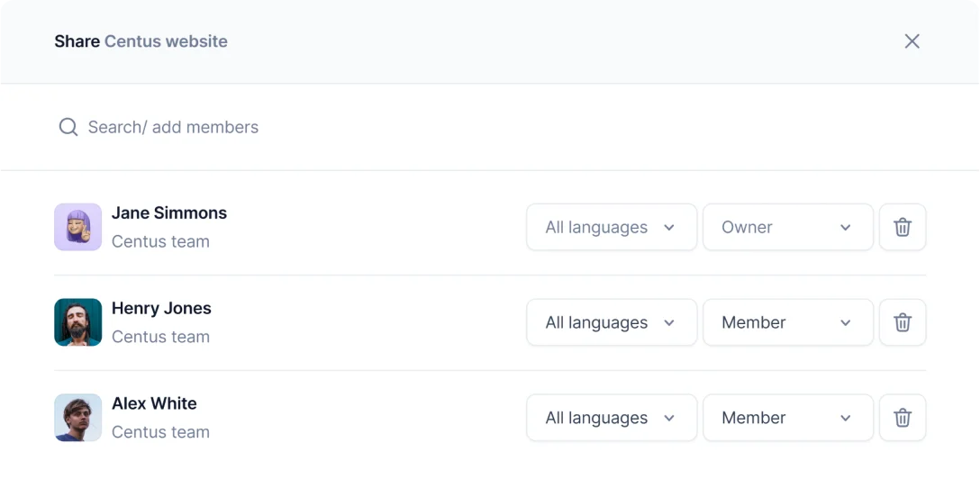Select Henry Jones' profile photo
Viewport: 980px width, 497px height.
click(78, 322)
